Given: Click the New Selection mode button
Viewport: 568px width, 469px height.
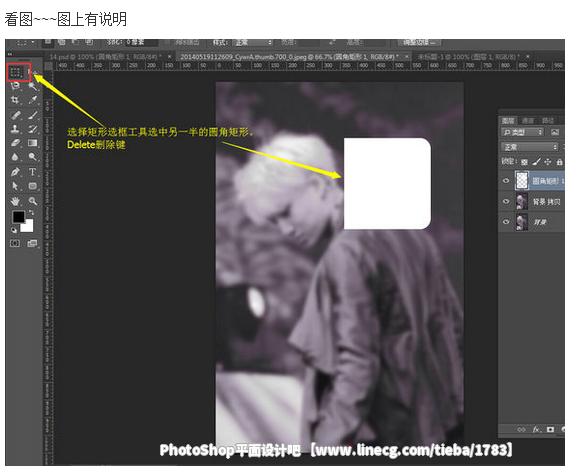Looking at the screenshot, I should pyautogui.click(x=47, y=42).
